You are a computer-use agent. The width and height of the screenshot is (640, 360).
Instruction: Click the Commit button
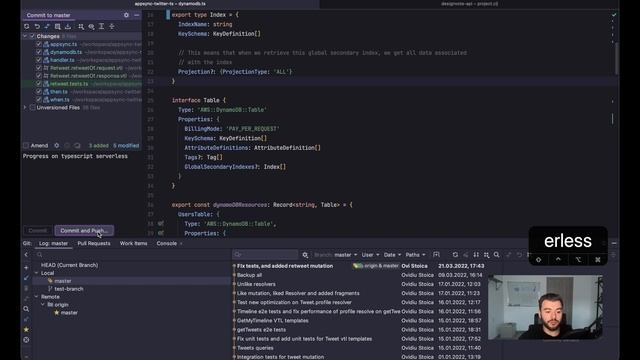tap(38, 231)
